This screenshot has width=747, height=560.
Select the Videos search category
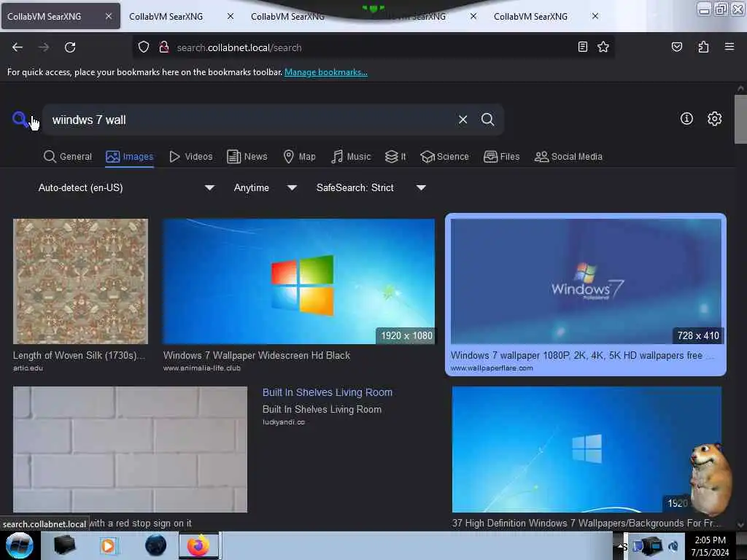[191, 157]
